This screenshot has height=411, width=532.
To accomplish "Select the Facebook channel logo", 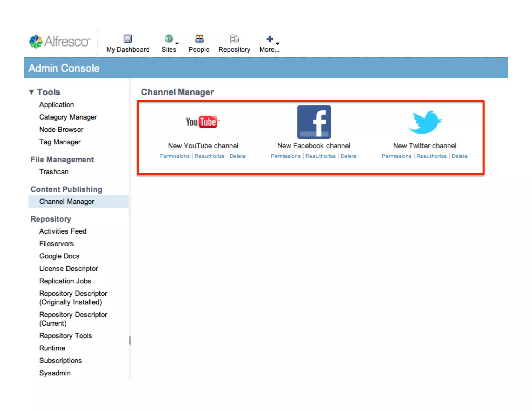I will [314, 122].
